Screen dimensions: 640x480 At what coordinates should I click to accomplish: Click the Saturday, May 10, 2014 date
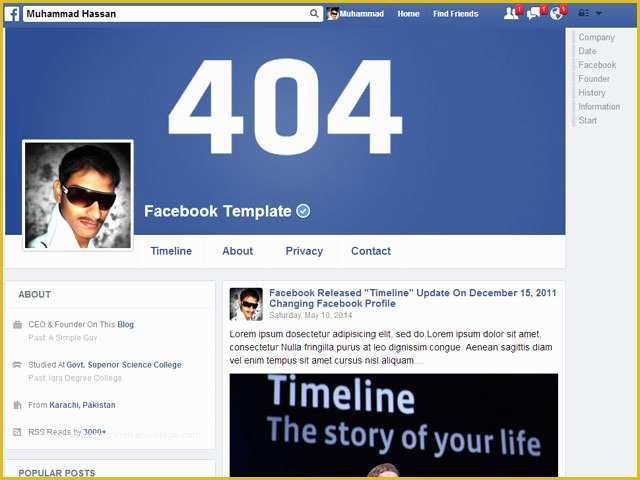tap(310, 316)
